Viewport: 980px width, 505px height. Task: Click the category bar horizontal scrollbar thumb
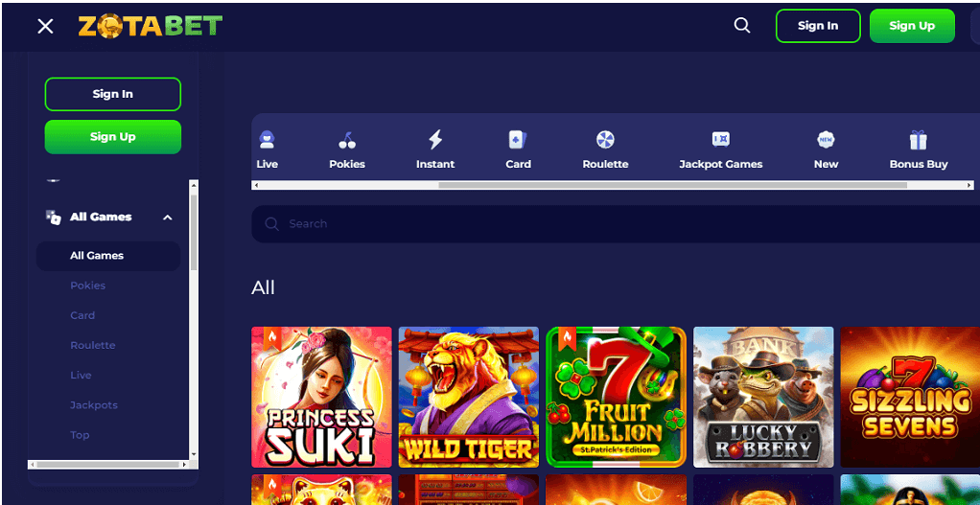point(672,185)
